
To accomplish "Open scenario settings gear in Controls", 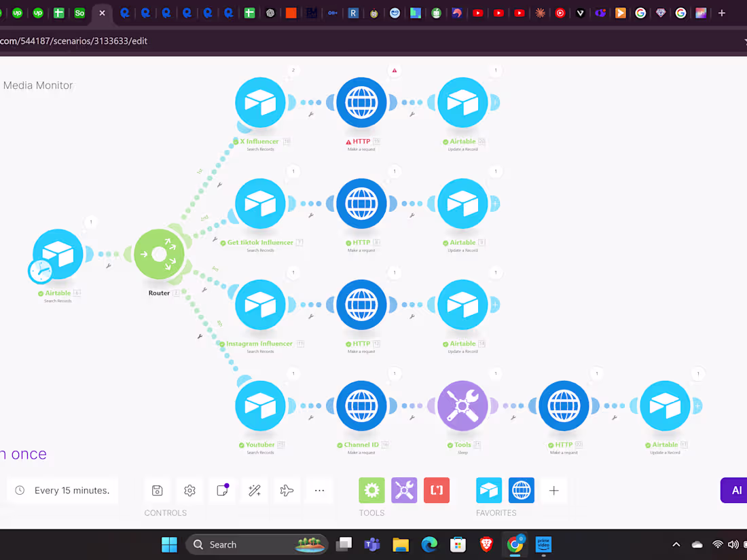I will (189, 490).
